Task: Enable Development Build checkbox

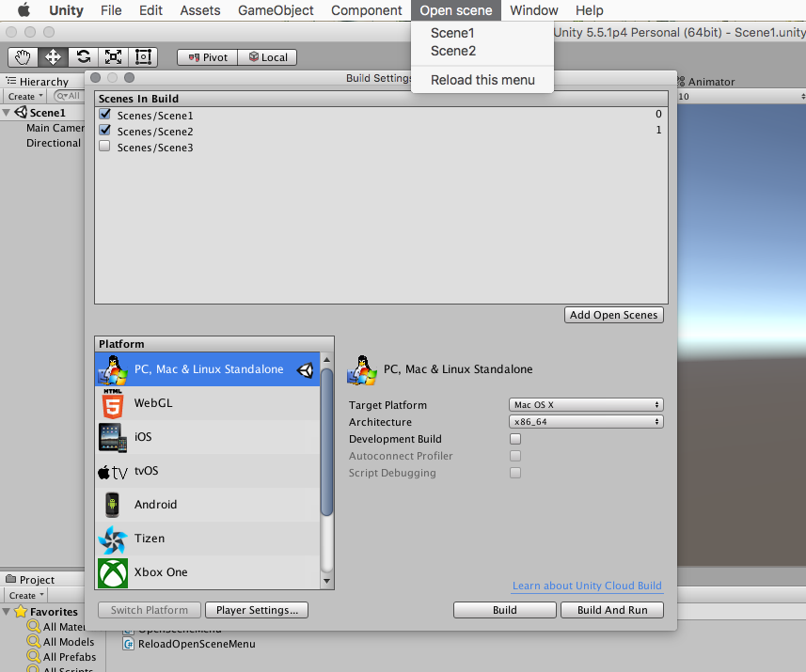Action: pyautogui.click(x=515, y=439)
